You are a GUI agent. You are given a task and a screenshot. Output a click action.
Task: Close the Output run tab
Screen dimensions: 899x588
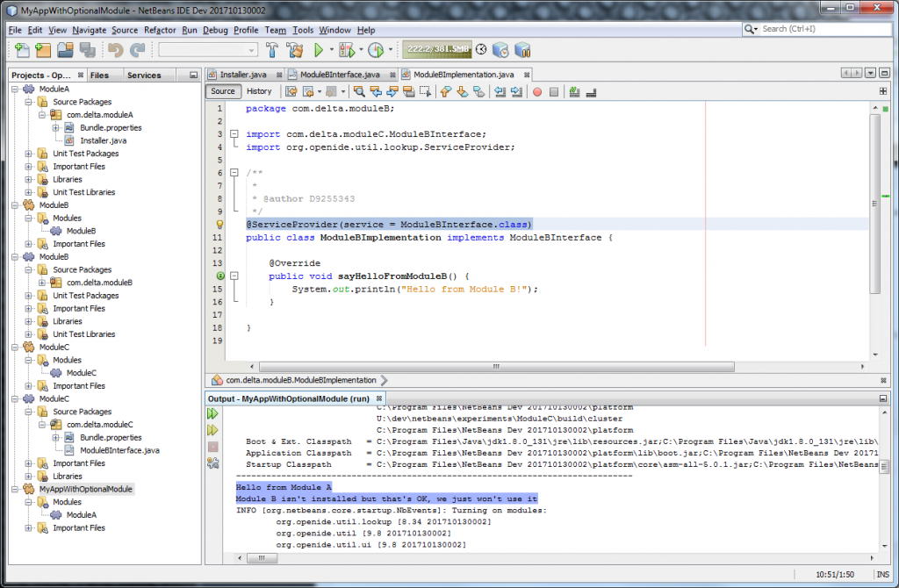click(x=379, y=398)
